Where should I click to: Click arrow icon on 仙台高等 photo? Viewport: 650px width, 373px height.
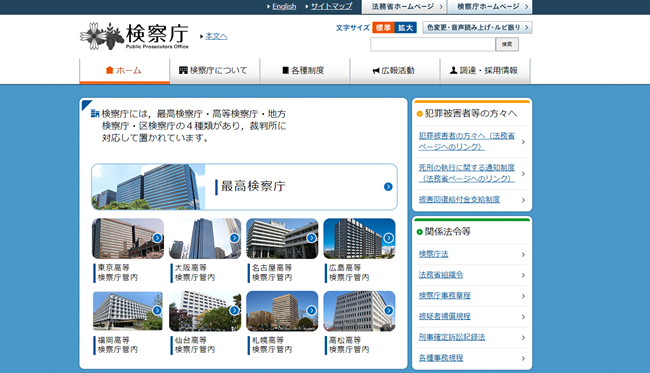tap(234, 310)
